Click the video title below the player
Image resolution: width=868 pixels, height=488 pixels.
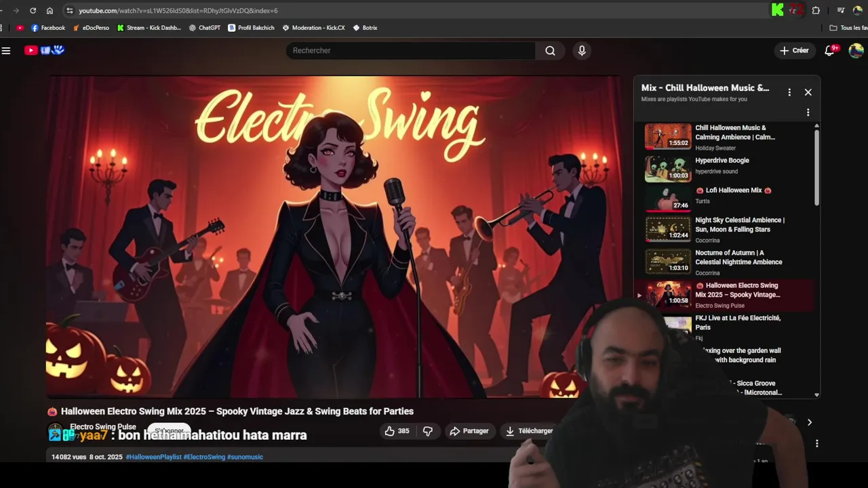pos(237,411)
